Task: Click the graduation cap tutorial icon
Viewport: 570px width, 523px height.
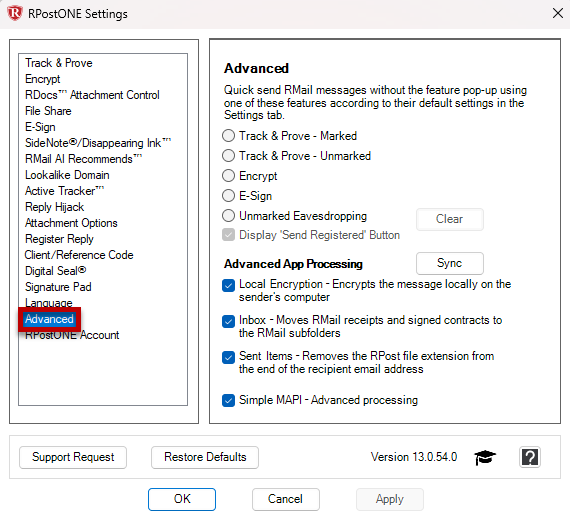Action: click(485, 457)
